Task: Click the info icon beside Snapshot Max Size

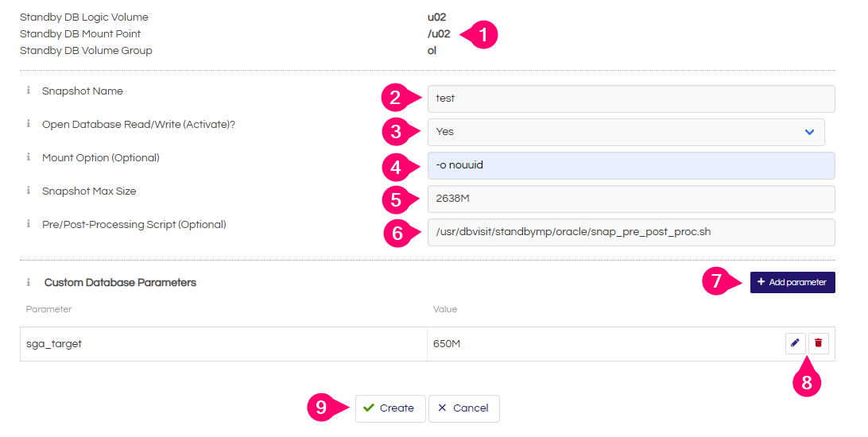Action: pyautogui.click(x=29, y=190)
